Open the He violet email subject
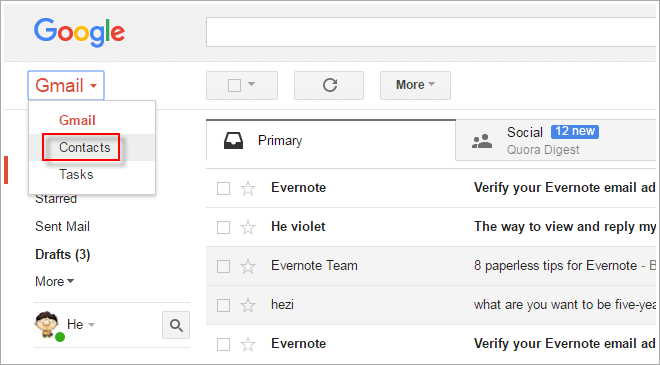 pyautogui.click(x=565, y=227)
